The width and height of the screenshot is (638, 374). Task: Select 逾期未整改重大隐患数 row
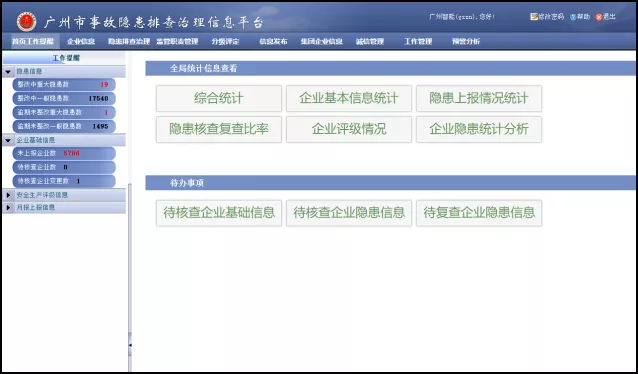coord(64,112)
